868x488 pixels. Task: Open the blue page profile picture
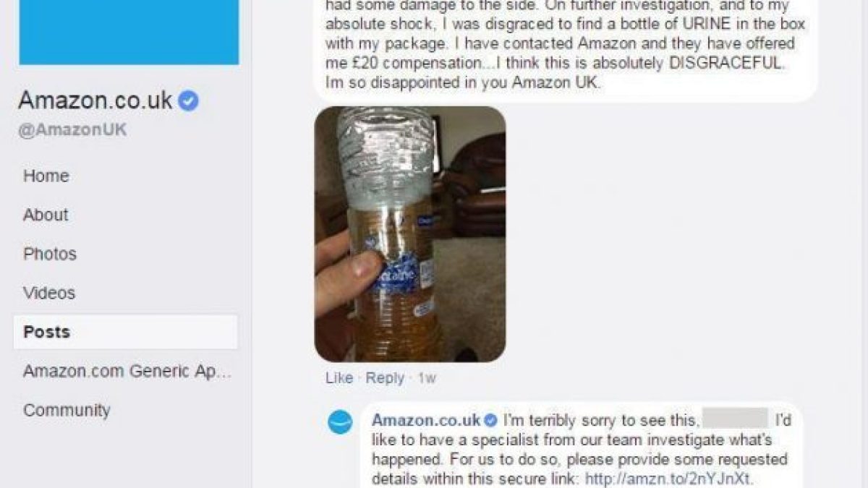click(128, 32)
